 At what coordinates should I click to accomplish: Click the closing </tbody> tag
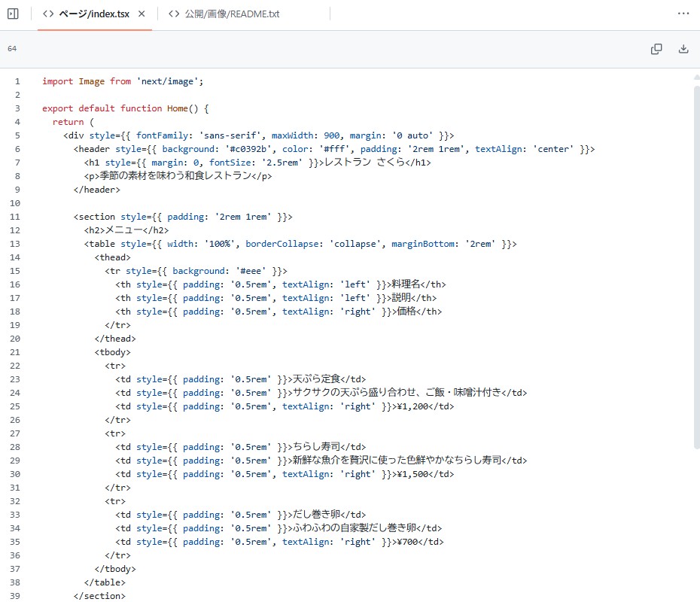point(115,569)
